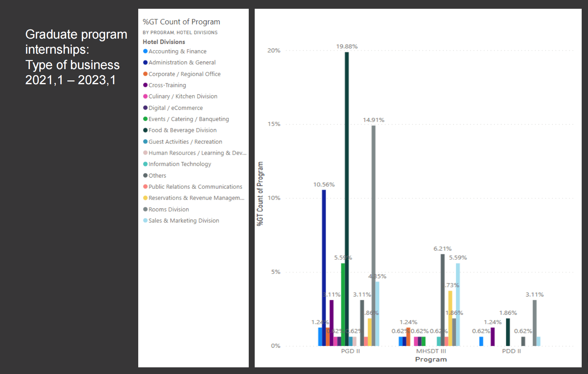Select Corporate / Regional Office legend entry
The height and width of the screenshot is (374, 588).
(x=182, y=74)
